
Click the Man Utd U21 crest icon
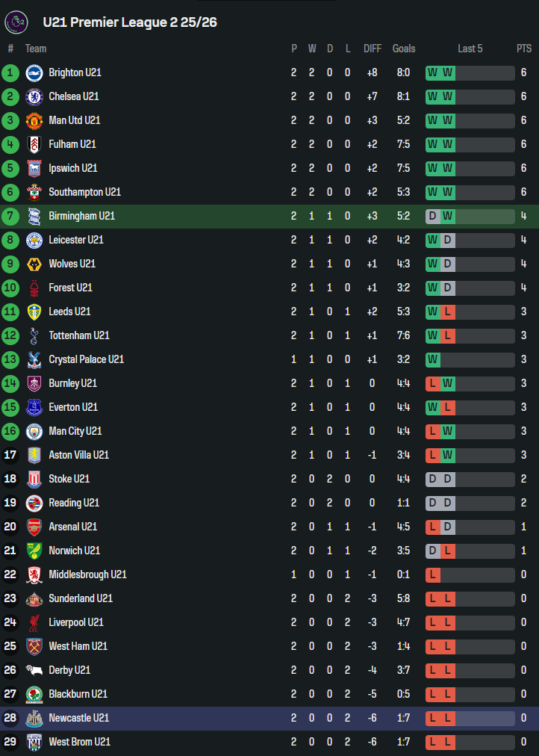[x=34, y=120]
